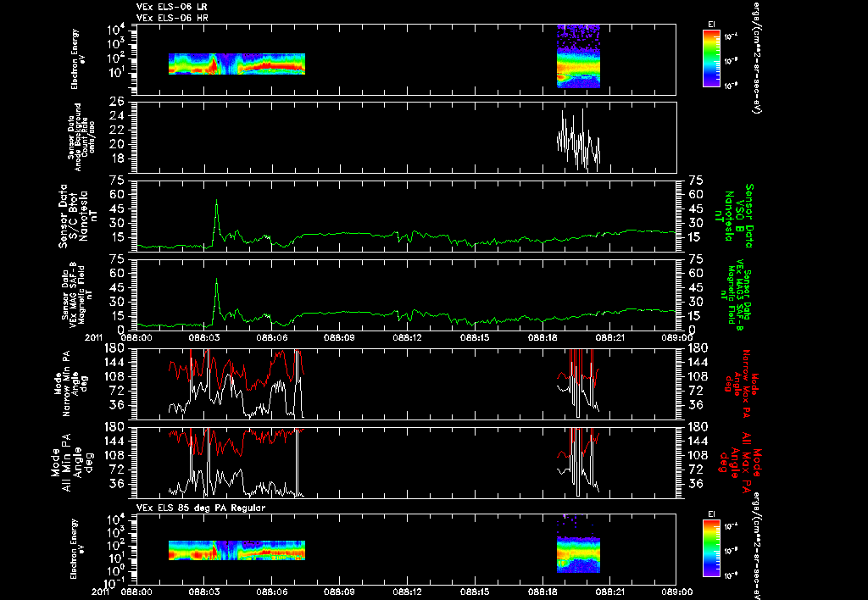Image resolution: width=868 pixels, height=600 pixels.
Task: Click "088:00" on the time axis below MAG SAF-B panel
Action: 136,337
